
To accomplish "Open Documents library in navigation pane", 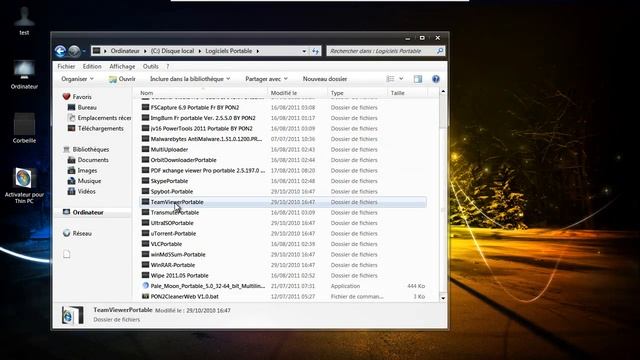I will click(x=88, y=160).
